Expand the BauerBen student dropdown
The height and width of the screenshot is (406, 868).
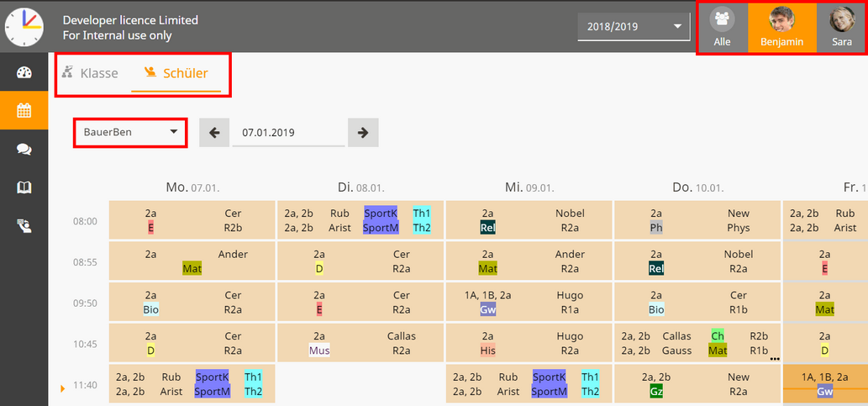point(130,133)
